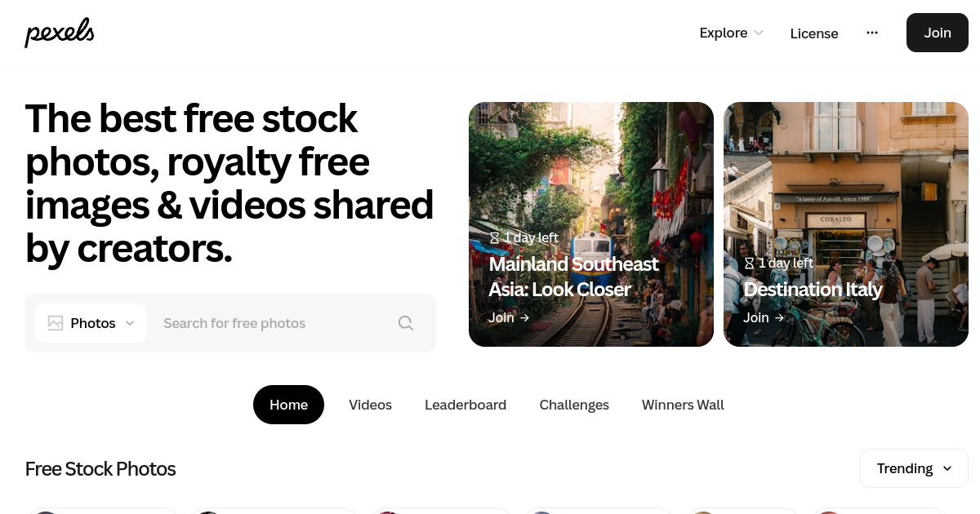The image size is (980, 514).
Task: Go to the Leaderboard tab
Action: [465, 405]
